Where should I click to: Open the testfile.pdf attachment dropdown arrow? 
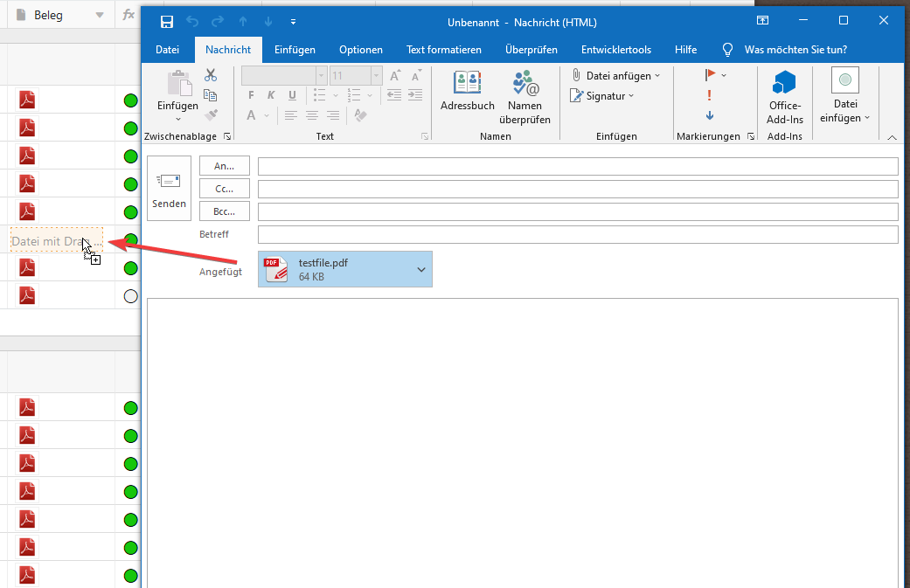(x=421, y=269)
